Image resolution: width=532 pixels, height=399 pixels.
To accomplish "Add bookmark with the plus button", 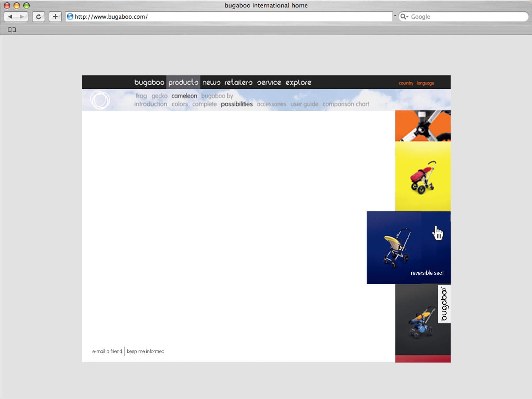I will click(55, 17).
